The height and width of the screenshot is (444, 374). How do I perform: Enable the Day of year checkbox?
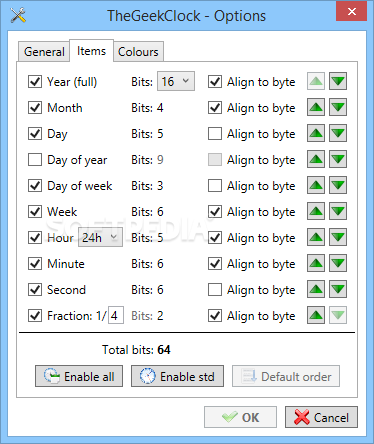[x=35, y=160]
